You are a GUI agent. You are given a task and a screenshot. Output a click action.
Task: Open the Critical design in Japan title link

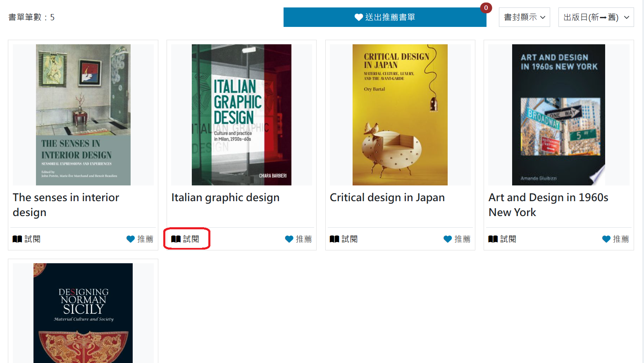pyautogui.click(x=387, y=198)
